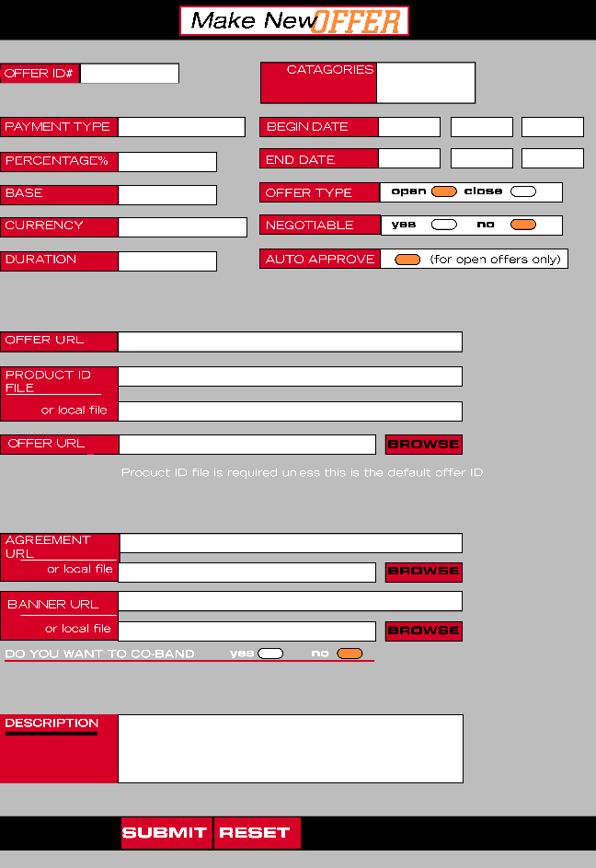The width and height of the screenshot is (596, 868).
Task: Open the Payment Type field
Action: tap(181, 127)
